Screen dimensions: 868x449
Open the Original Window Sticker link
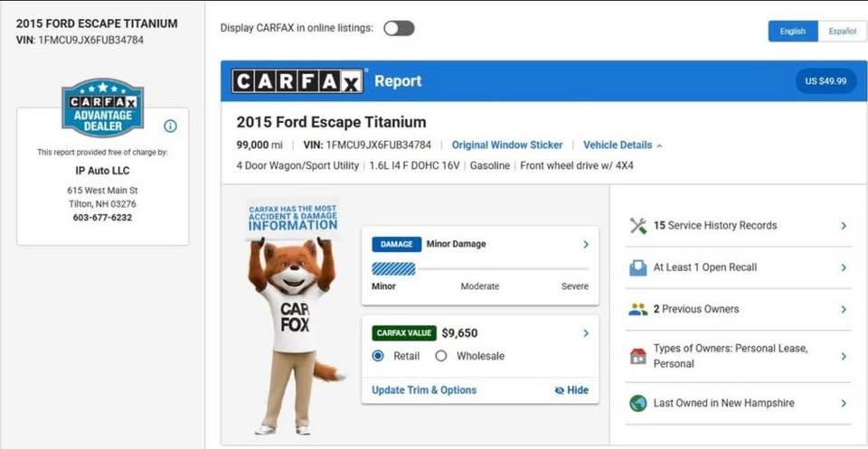tap(507, 145)
